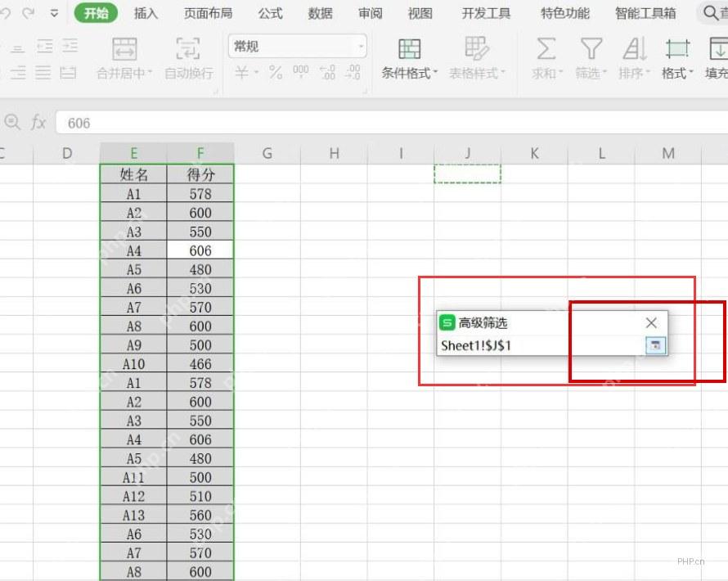728x581 pixels.
Task: Click the 得分 header cell
Action: [x=200, y=174]
